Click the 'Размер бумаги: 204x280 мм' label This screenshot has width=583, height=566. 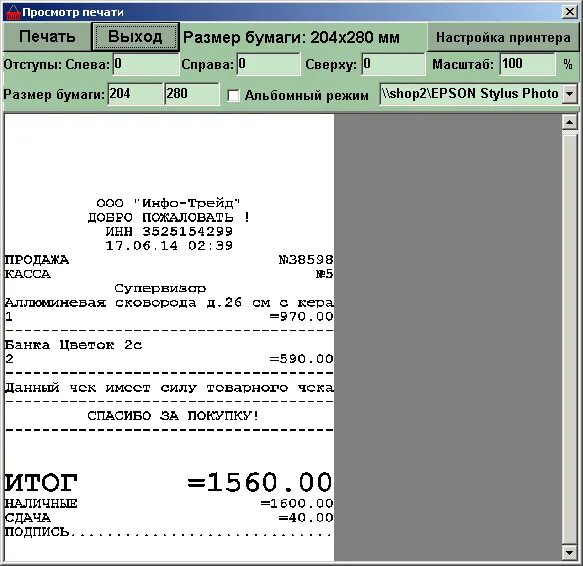292,38
